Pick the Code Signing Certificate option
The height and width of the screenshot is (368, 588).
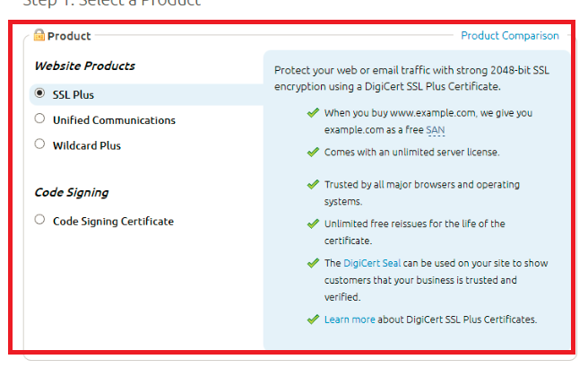point(39,219)
